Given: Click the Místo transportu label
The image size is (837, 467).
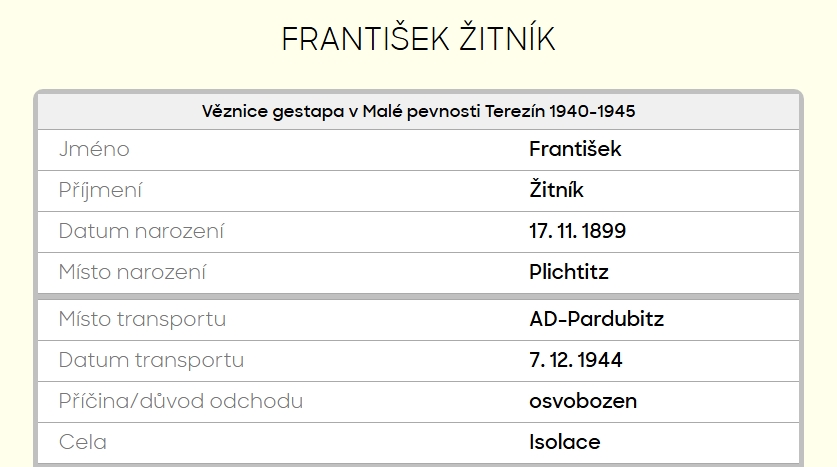Looking at the screenshot, I should point(142,320).
